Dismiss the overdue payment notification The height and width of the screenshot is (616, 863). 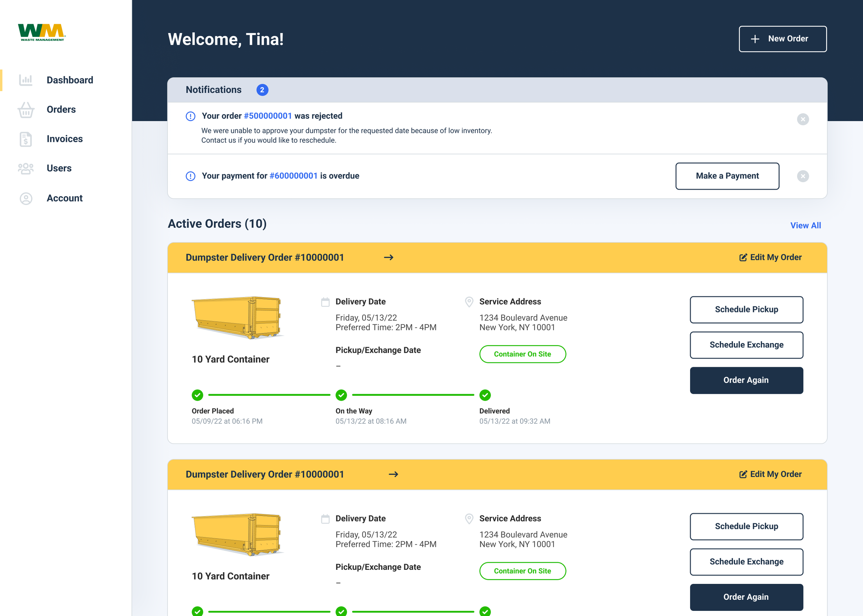[x=803, y=176]
